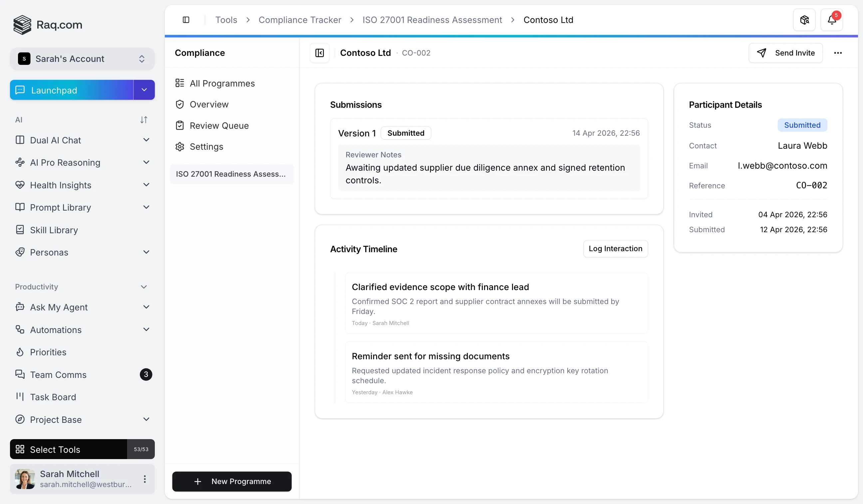Open the notifications bell
The height and width of the screenshot is (504, 863).
point(832,20)
